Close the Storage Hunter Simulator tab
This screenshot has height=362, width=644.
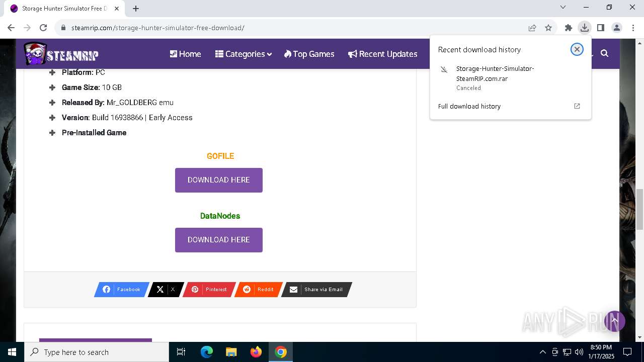click(117, 9)
